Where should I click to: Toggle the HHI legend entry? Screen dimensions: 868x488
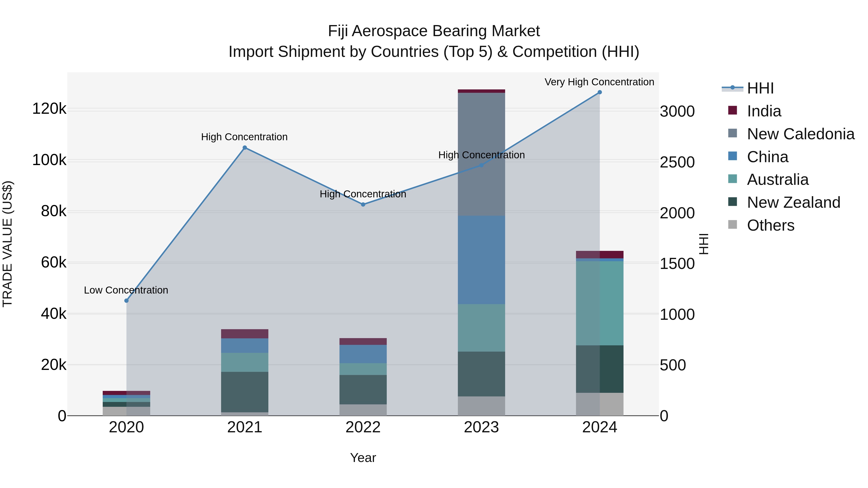(x=747, y=88)
